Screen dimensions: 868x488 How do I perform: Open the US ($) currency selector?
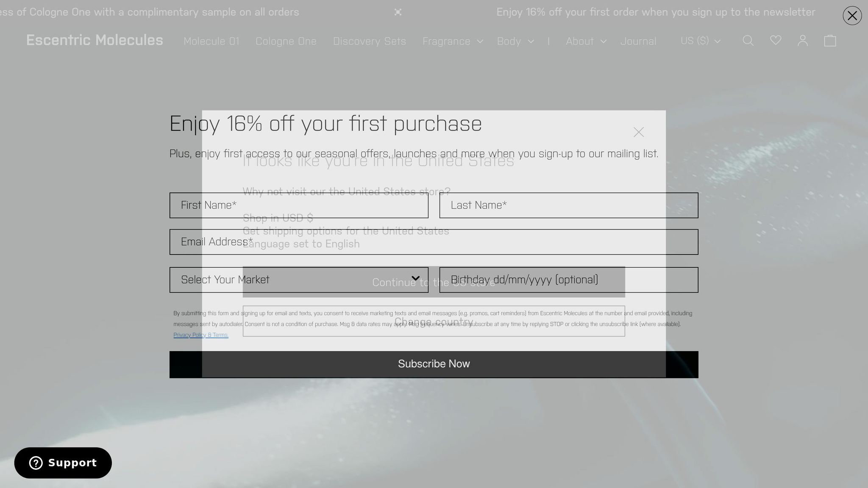pyautogui.click(x=700, y=41)
